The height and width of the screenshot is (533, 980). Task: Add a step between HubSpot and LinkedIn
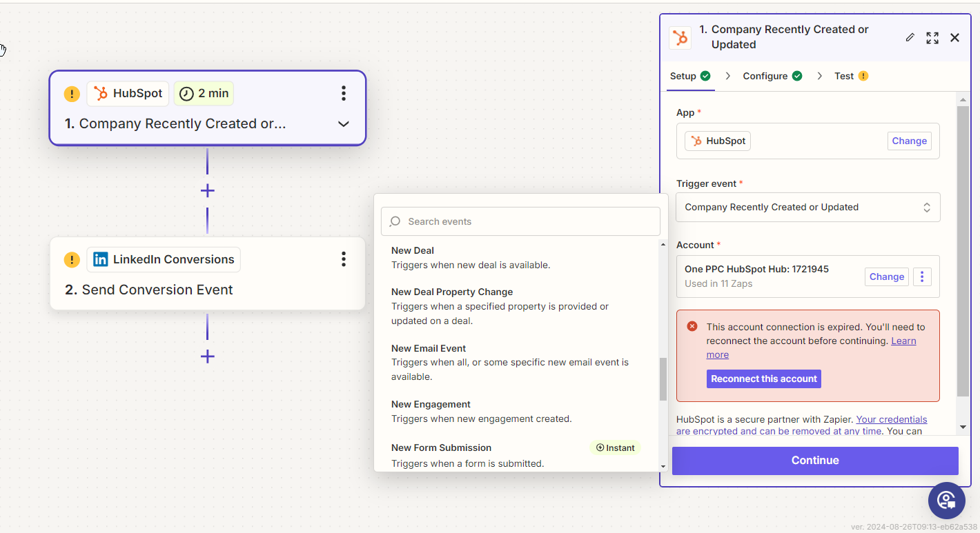[x=207, y=191]
